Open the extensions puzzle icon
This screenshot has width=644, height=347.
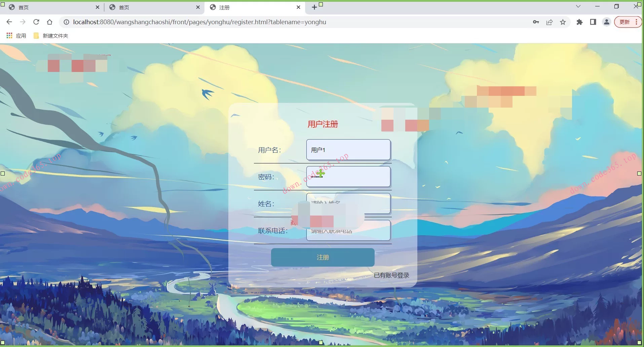[x=579, y=22]
